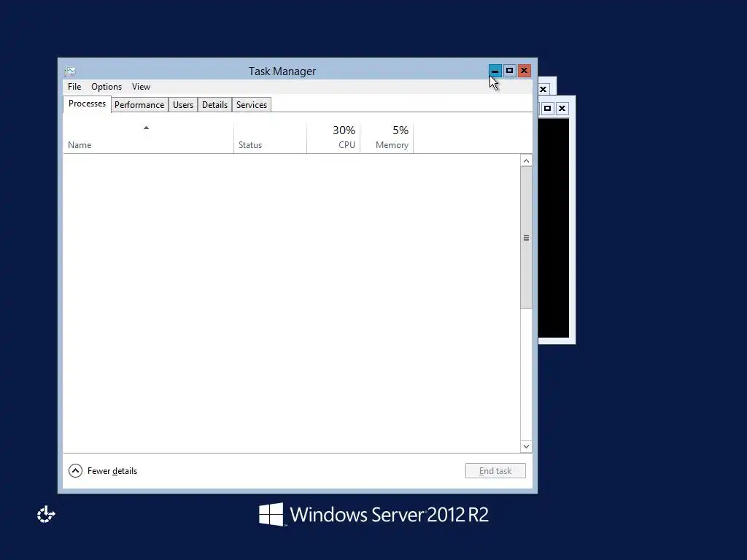The image size is (747, 560).
Task: Click the Task Manager title bar icon
Action: [70, 71]
